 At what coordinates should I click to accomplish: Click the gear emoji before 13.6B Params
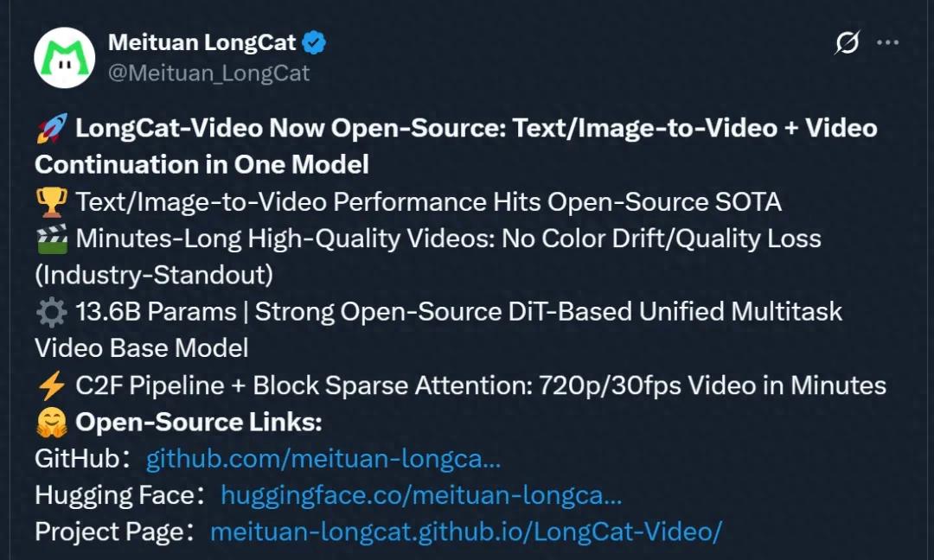tap(51, 311)
